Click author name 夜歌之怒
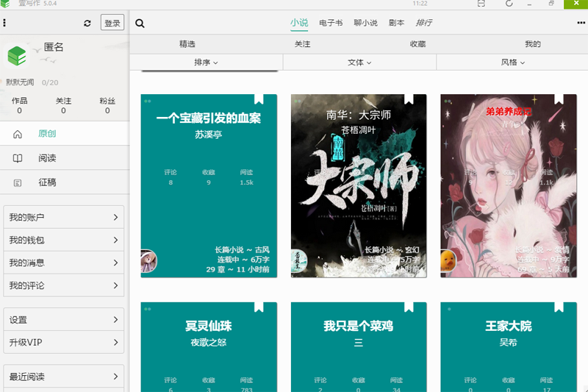The height and width of the screenshot is (392, 588). 209,342
